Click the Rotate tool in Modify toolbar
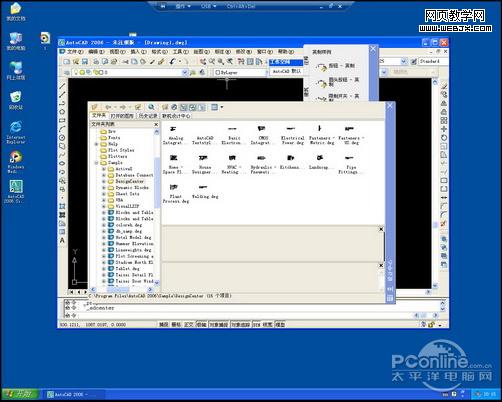This screenshot has width=502, height=402. click(444, 138)
